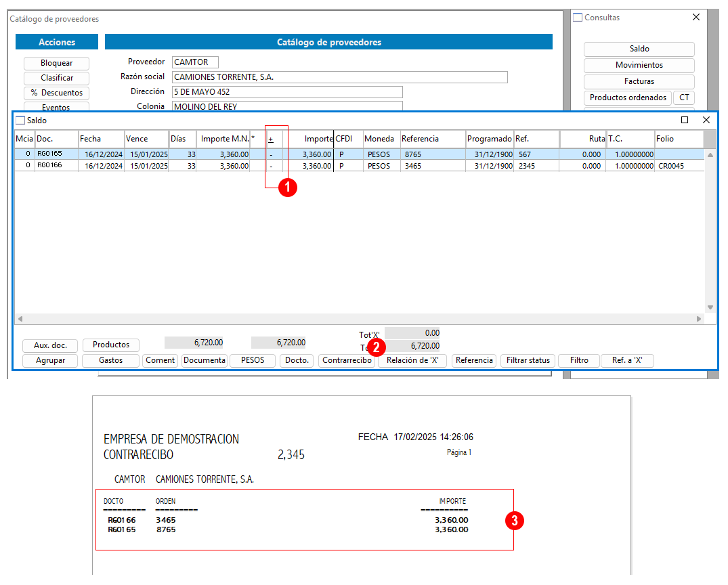Screen dimensions: 728x585
Task: Click the Filtrar status button
Action: coord(528,361)
